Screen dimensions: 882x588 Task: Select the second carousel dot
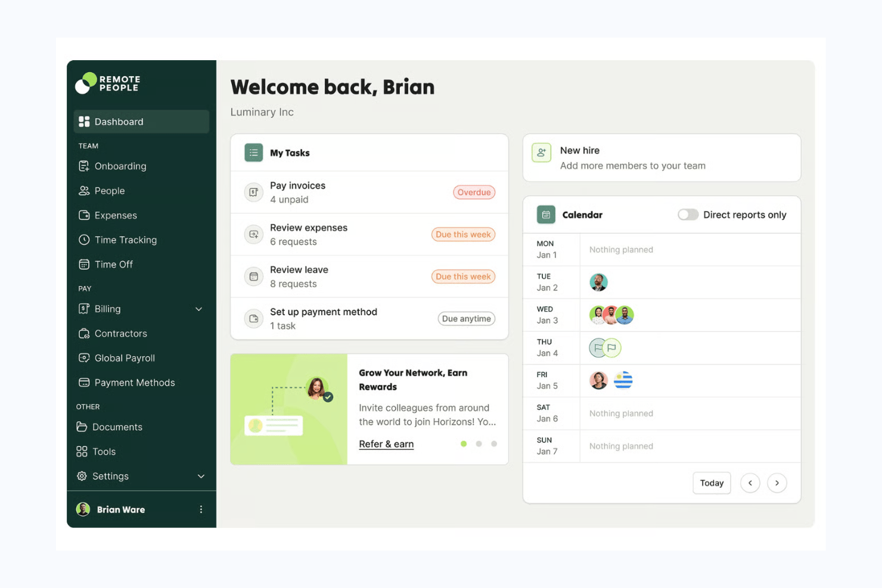[479, 444]
